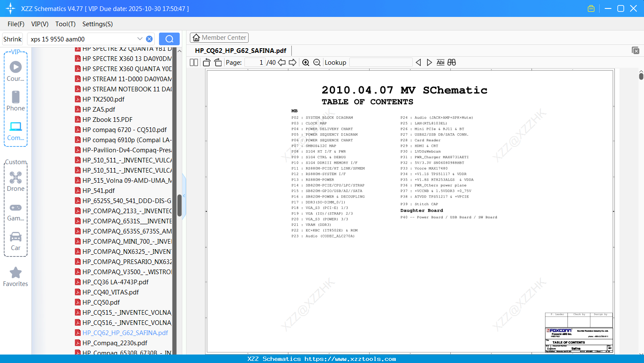Toggle Abi text selection tool
This screenshot has height=363, width=644.
pyautogui.click(x=440, y=62)
